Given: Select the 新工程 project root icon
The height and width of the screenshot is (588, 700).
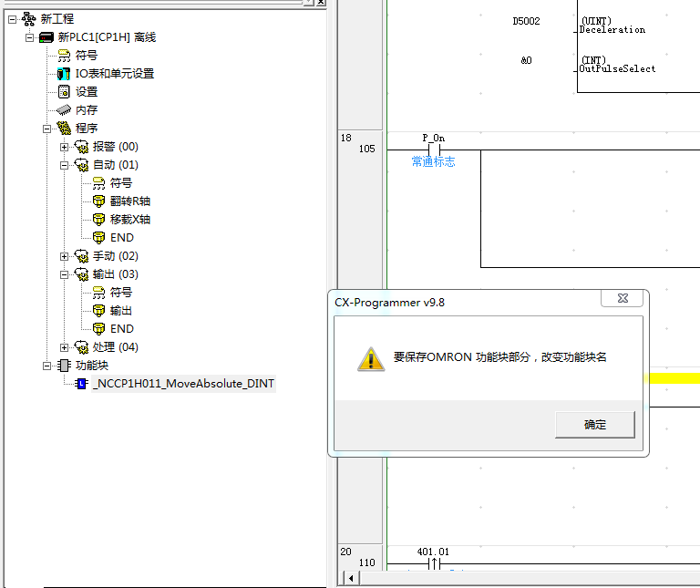Looking at the screenshot, I should click(x=29, y=19).
